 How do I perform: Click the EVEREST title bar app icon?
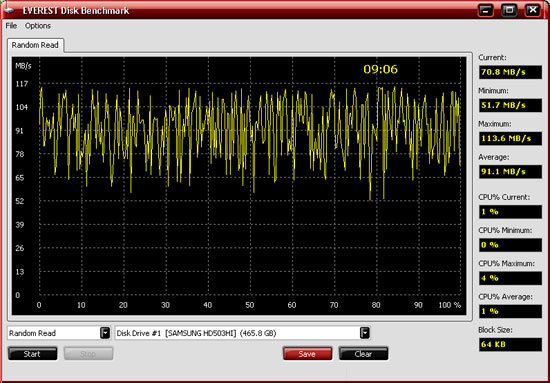click(x=8, y=10)
